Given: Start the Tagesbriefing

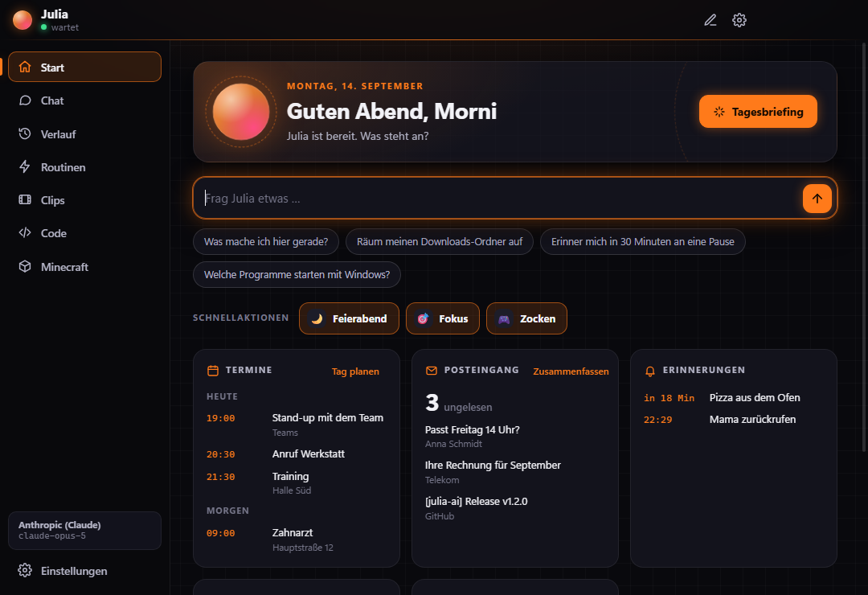Looking at the screenshot, I should pyautogui.click(x=758, y=111).
